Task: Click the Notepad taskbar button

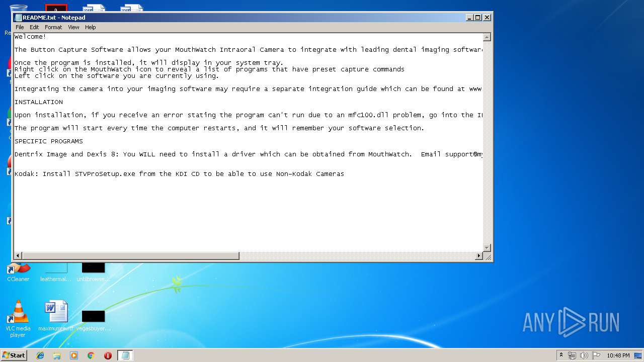Action: [125, 355]
